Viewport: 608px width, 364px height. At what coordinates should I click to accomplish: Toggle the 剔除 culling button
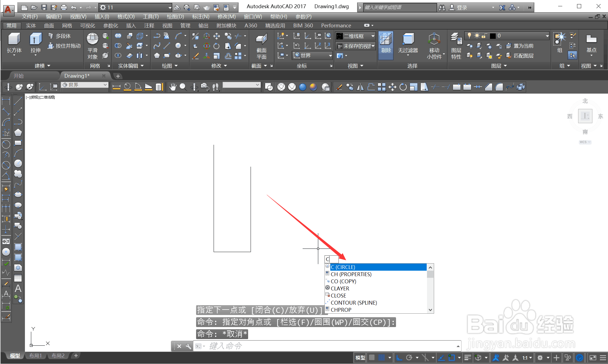coord(386,45)
